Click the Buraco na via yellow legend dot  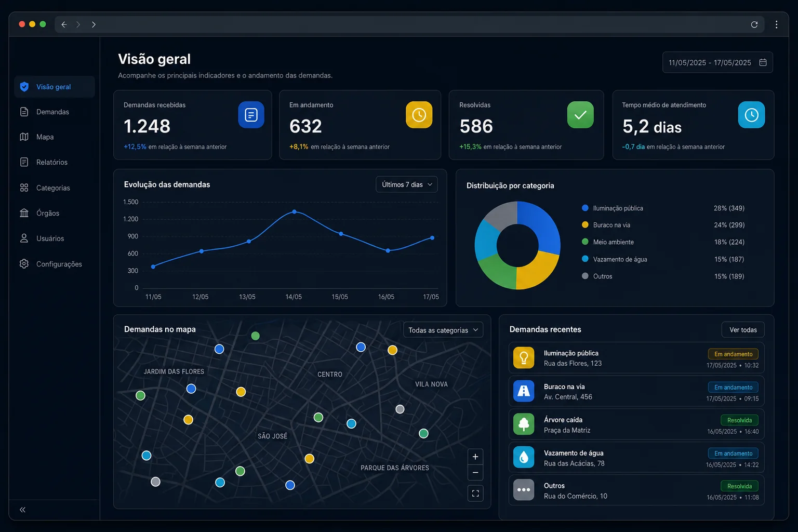[x=585, y=225]
